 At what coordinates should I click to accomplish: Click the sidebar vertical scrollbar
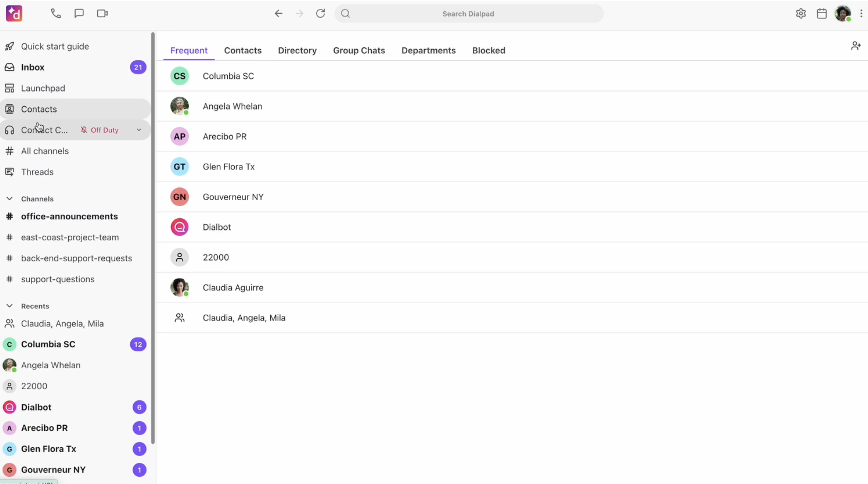pyautogui.click(x=153, y=236)
